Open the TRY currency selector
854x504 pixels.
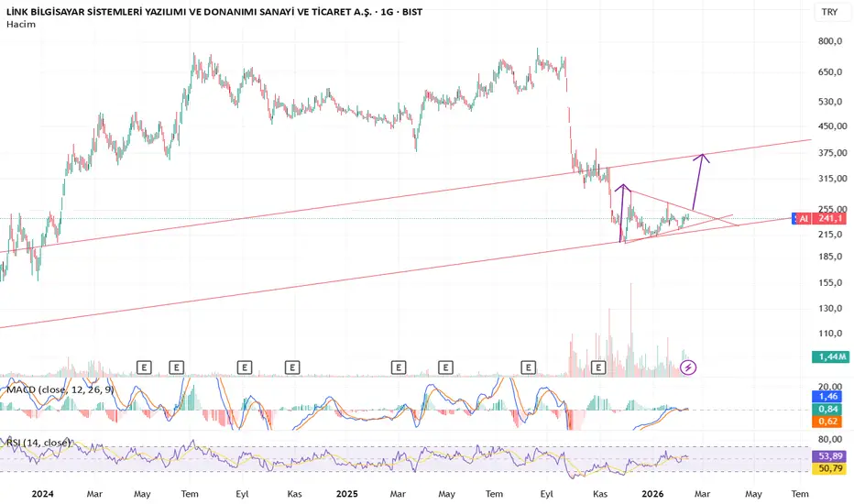click(829, 12)
